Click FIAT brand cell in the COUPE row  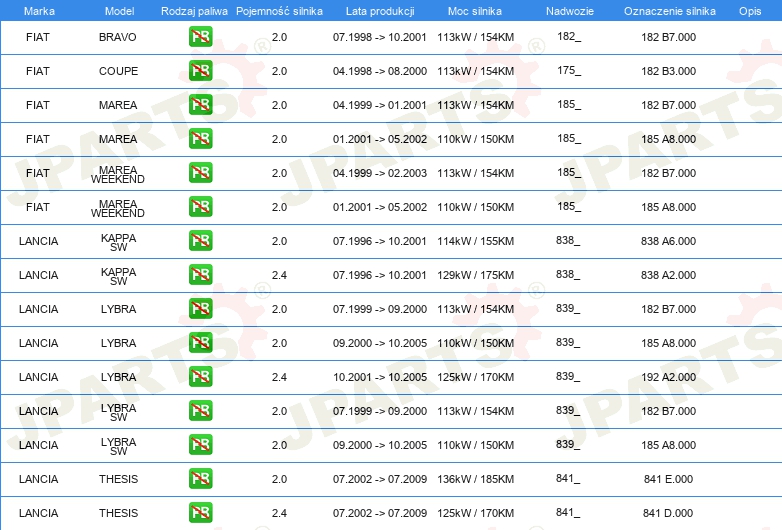point(38,71)
